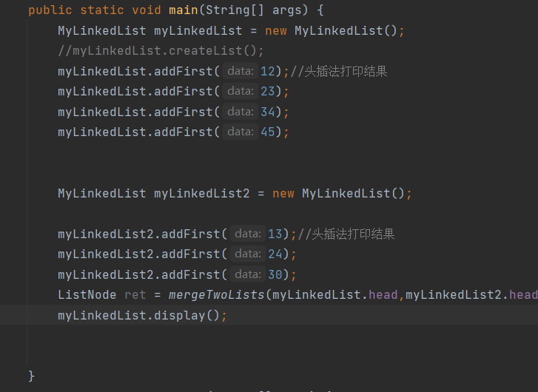This screenshot has width=538, height=392.
Task: Click the number 30 argument
Action: 275,274
